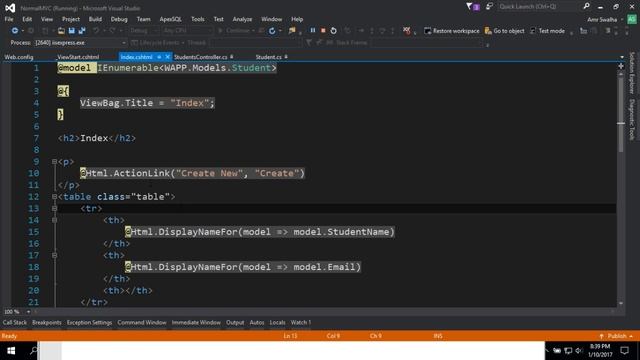Open the Output panel tab

[x=235, y=322]
